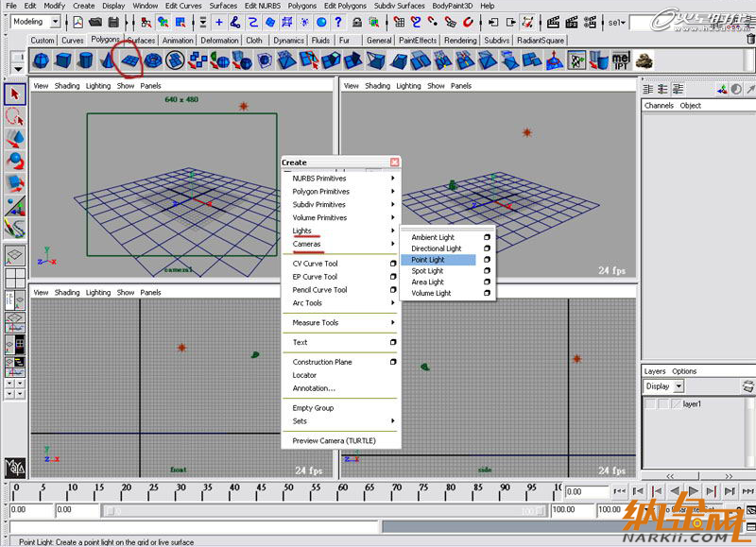Click the create new layer icon

tap(747, 386)
